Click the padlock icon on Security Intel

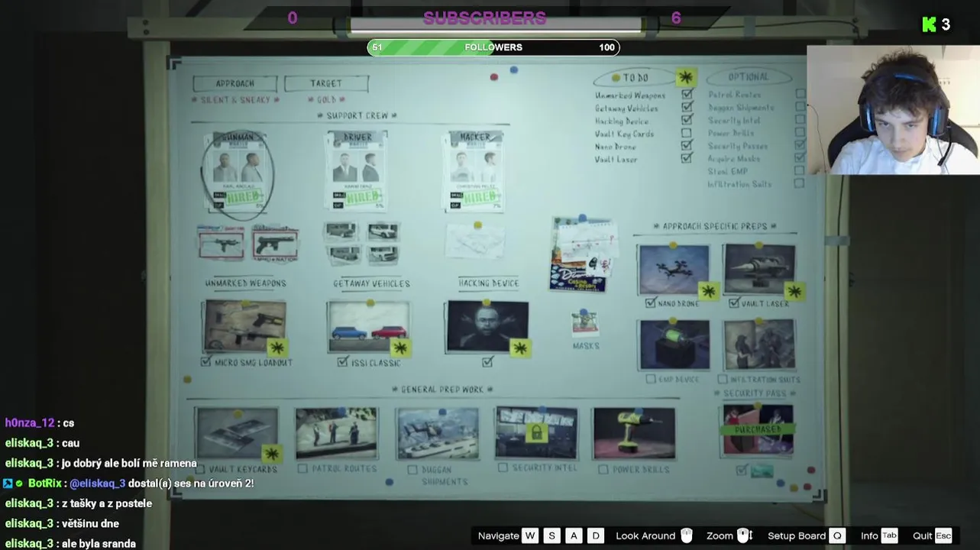tap(536, 433)
